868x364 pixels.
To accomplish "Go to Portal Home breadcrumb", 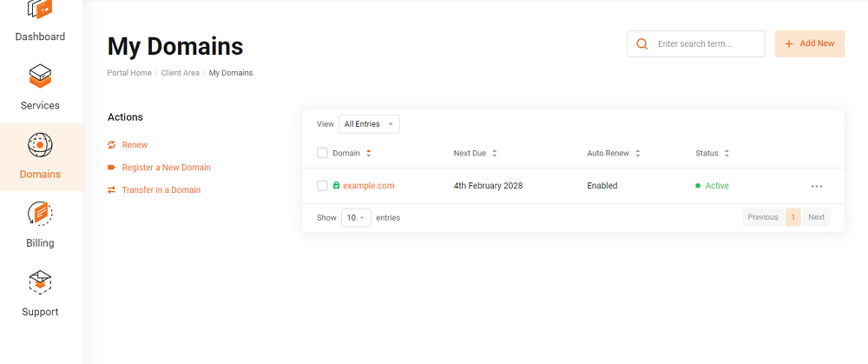I will click(129, 73).
